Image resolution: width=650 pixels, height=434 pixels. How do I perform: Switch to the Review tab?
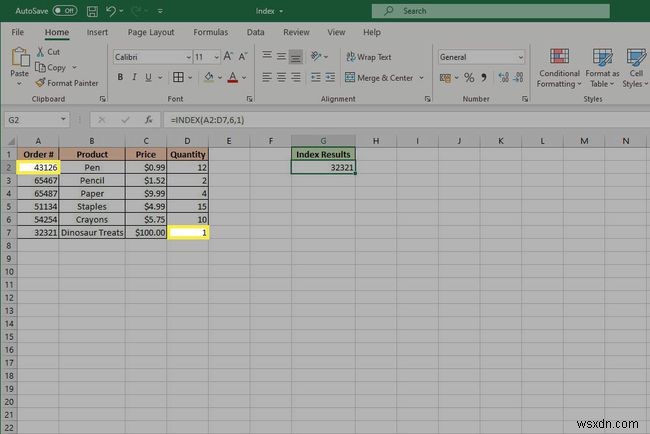tap(296, 32)
